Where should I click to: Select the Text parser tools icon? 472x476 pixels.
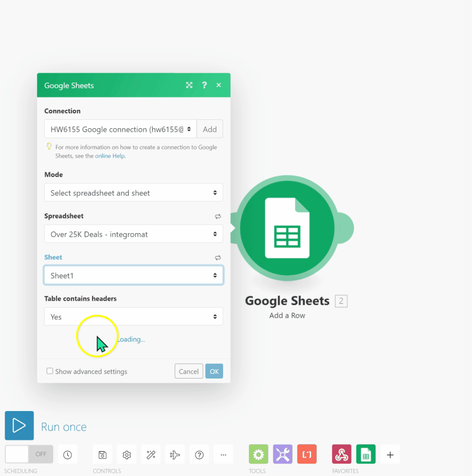coord(307,454)
